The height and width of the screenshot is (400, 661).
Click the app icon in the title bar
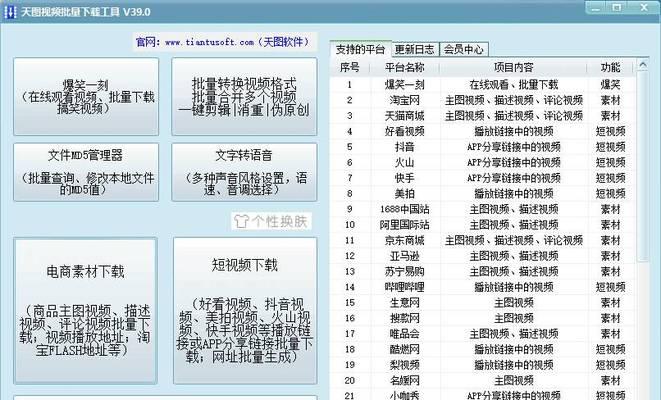(x=10, y=12)
